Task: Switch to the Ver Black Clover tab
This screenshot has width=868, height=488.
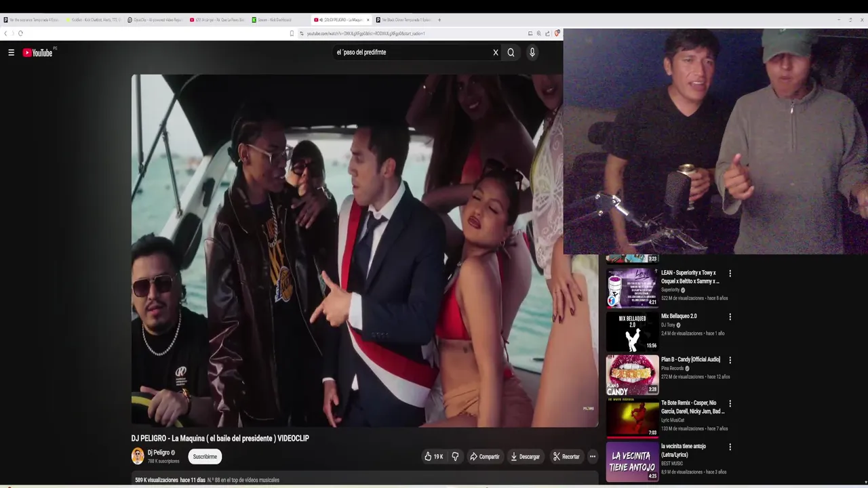Action: 403,20
